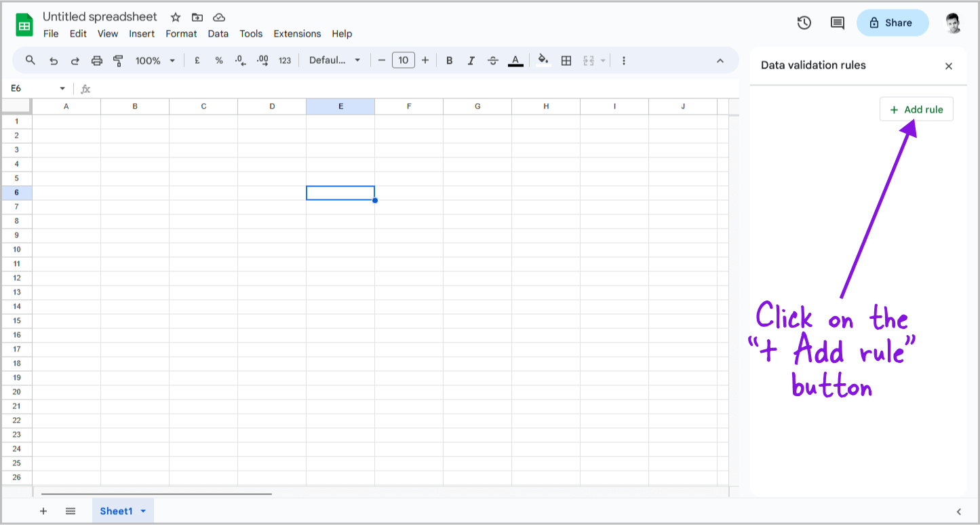Open the Sheet1 tab menu
Viewport: 980px width, 525px height.
tap(143, 511)
